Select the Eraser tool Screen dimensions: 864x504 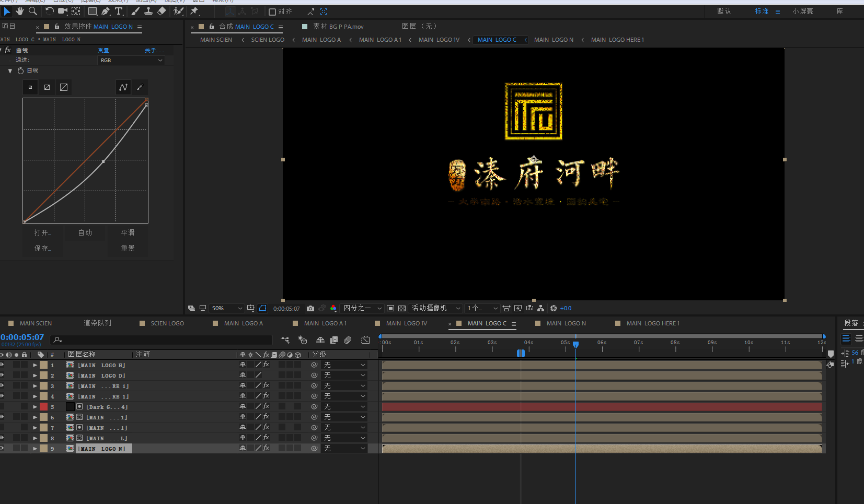[x=162, y=11]
